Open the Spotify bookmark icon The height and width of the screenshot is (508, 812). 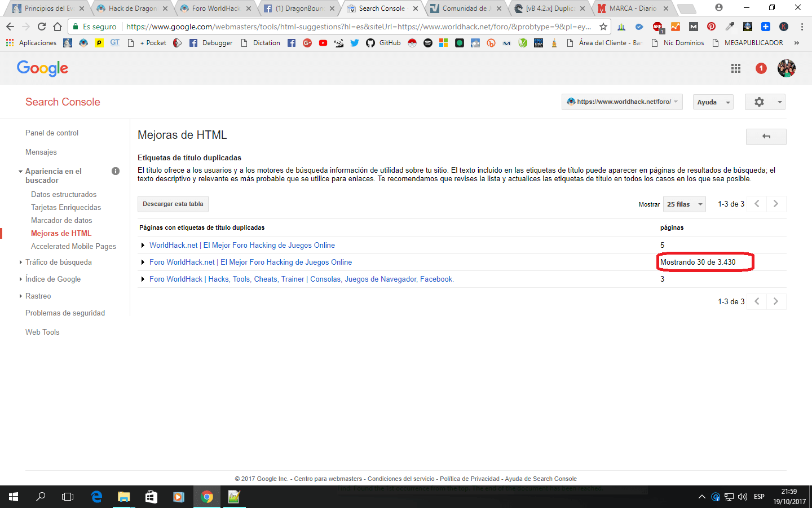tap(428, 43)
